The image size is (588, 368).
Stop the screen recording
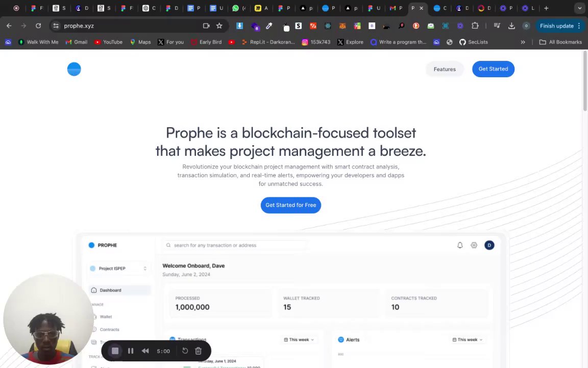pyautogui.click(x=115, y=351)
